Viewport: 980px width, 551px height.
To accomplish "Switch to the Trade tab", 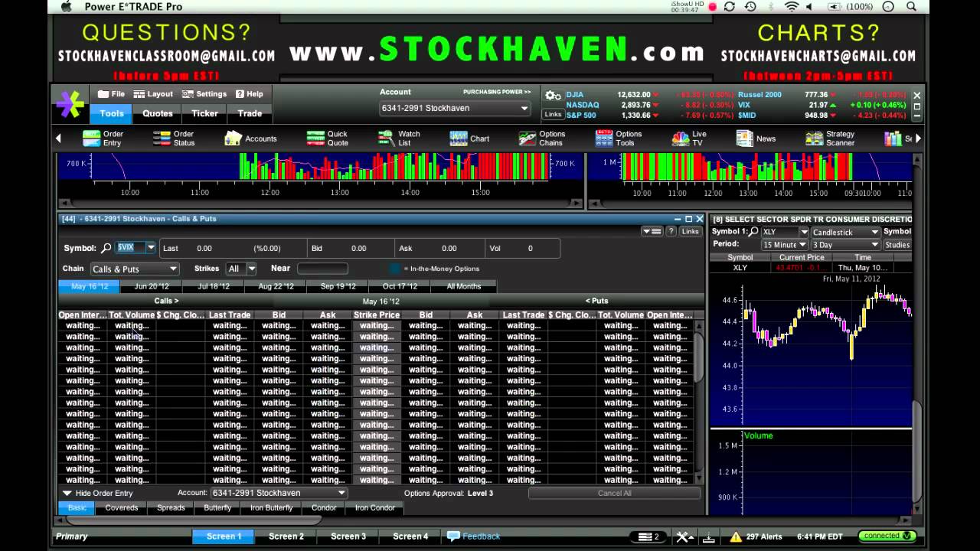I will click(250, 113).
